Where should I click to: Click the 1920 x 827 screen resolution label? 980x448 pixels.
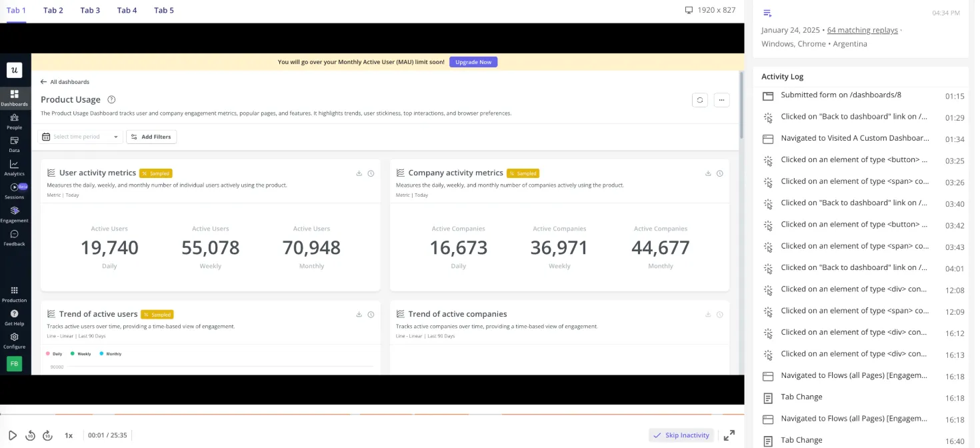click(x=710, y=11)
